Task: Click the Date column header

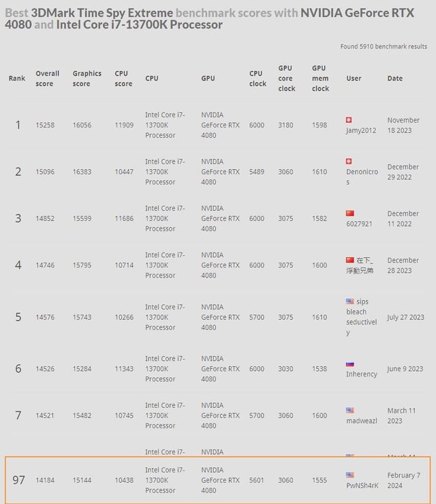Action: click(395, 78)
